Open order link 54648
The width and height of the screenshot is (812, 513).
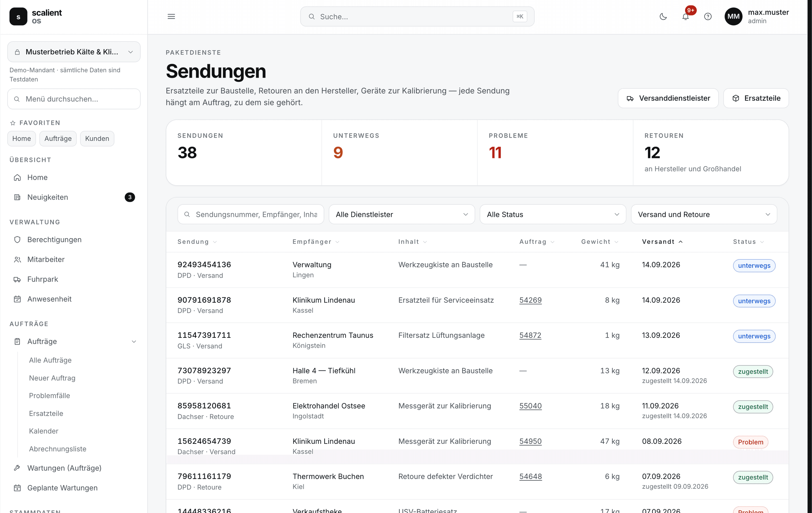point(530,477)
